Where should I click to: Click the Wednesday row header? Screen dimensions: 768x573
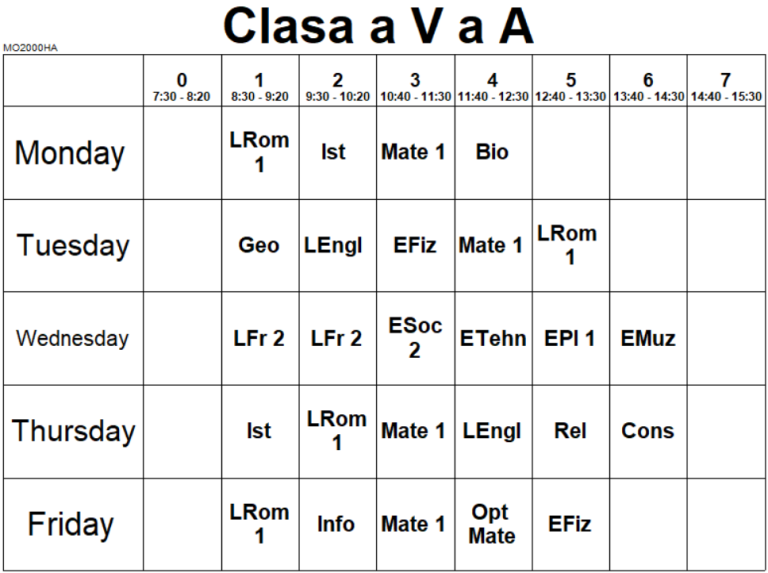71,338
